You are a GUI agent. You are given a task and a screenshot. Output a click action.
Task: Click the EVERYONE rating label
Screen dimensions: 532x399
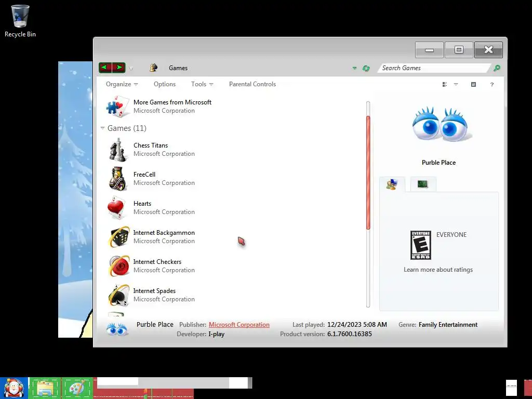(x=451, y=235)
